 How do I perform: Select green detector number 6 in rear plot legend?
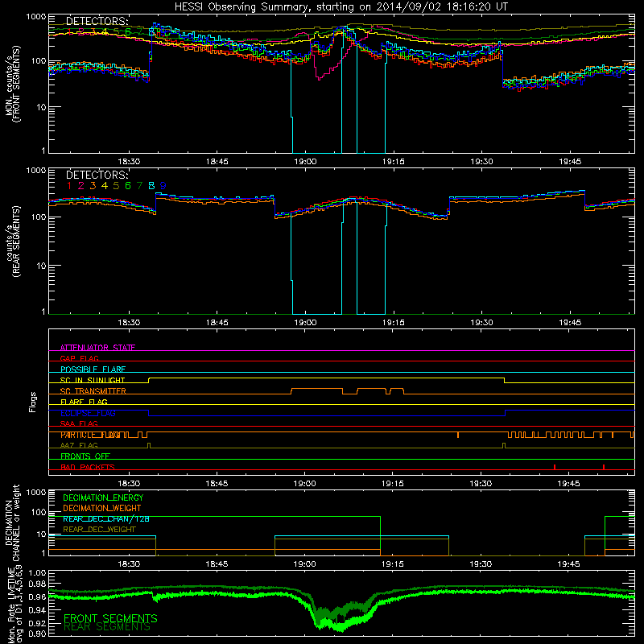[x=128, y=186]
